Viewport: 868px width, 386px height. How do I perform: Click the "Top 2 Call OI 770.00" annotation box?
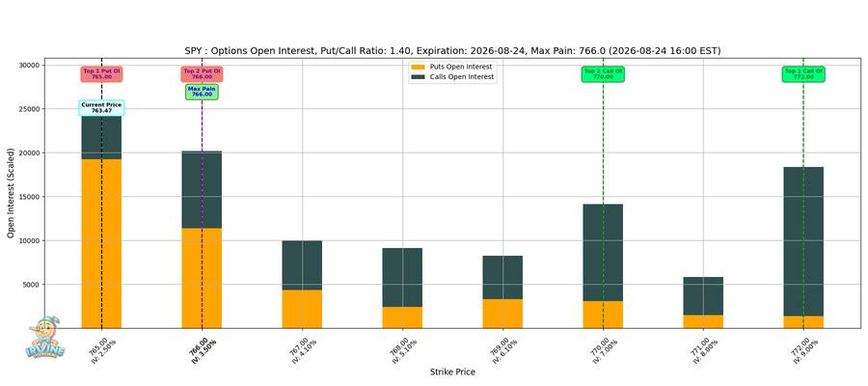click(603, 74)
